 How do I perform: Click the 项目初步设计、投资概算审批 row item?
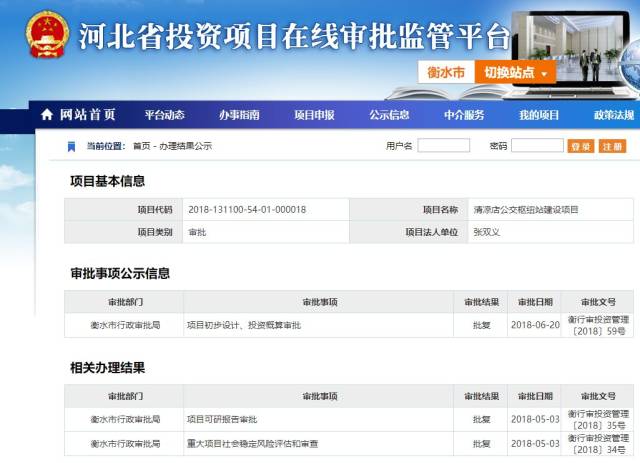coord(244,325)
